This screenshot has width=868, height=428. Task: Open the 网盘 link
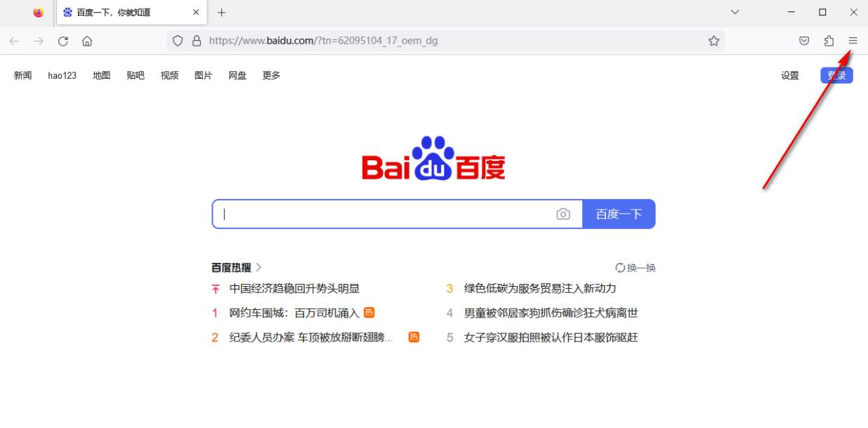tap(237, 75)
